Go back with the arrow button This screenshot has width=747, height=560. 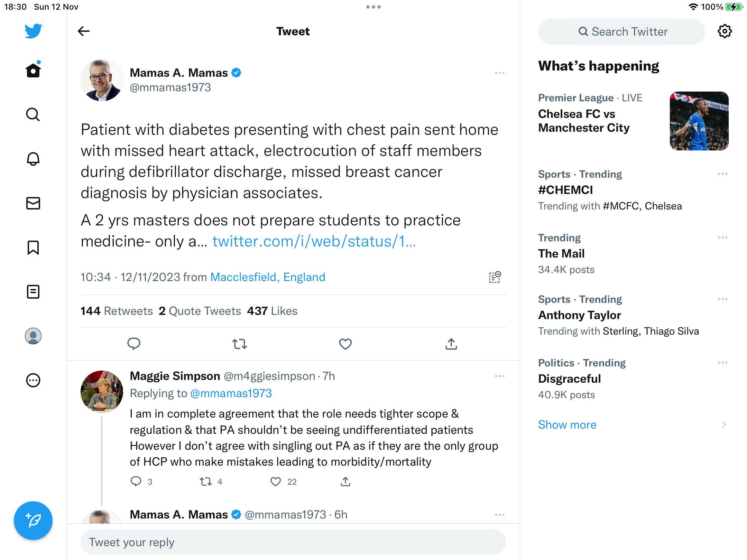tap(84, 31)
